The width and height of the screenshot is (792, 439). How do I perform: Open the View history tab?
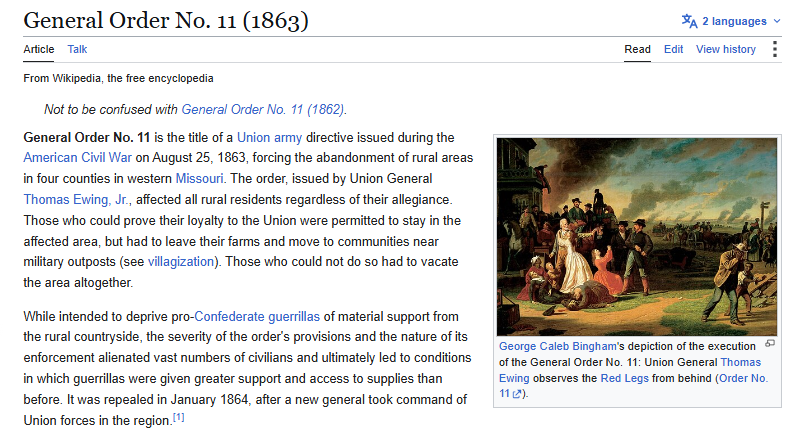coord(726,49)
